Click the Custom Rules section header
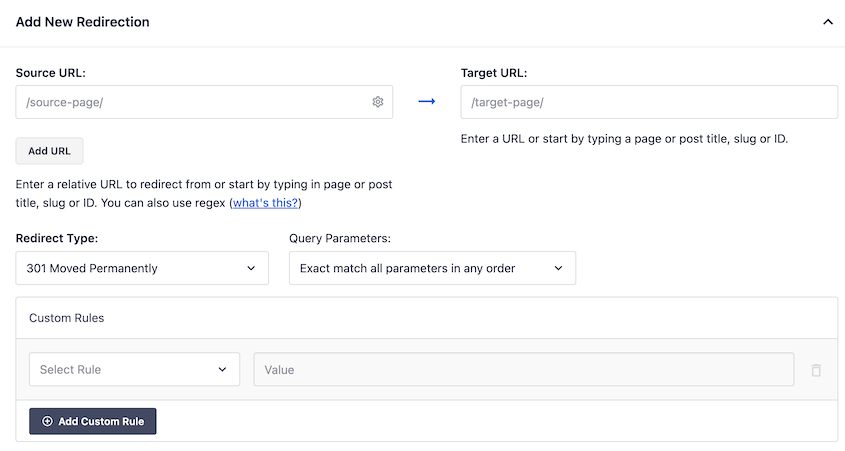Image resolution: width=845 pixels, height=451 pixels. point(67,318)
